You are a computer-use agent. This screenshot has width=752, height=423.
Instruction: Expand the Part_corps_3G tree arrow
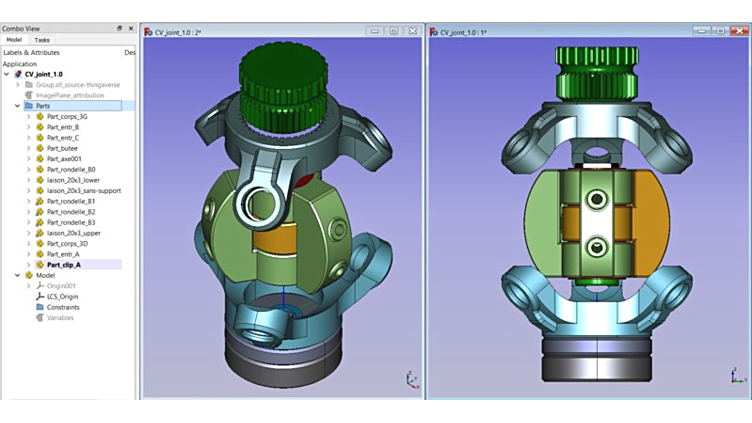[29, 117]
